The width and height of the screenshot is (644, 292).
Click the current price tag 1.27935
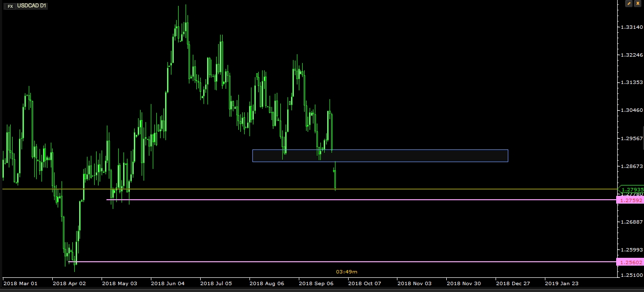click(632, 189)
